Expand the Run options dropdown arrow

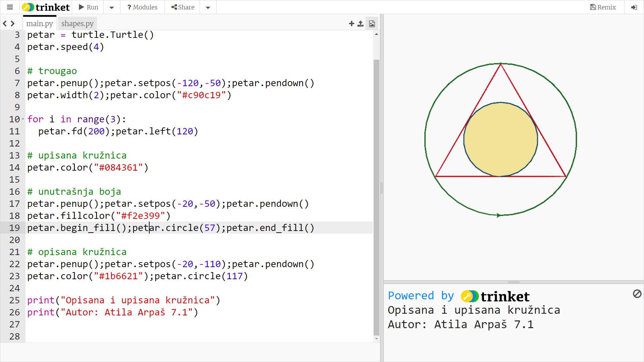[x=112, y=7]
